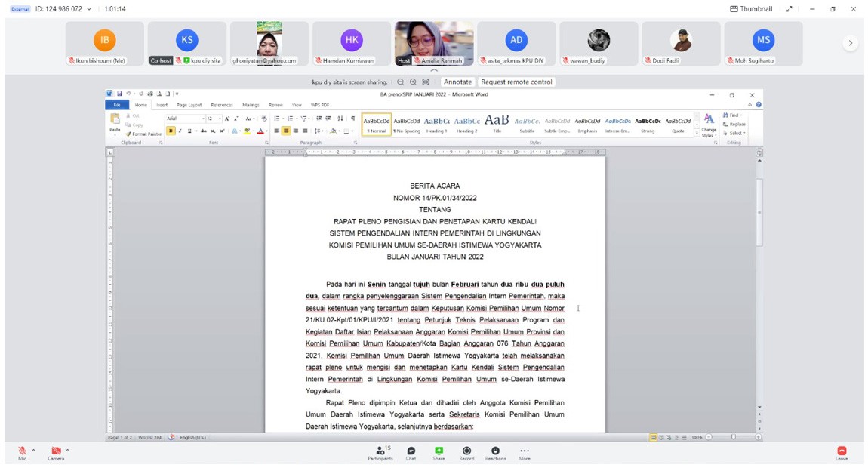868x465 pixels.
Task: Unmute the microphone
Action: [x=22, y=451]
